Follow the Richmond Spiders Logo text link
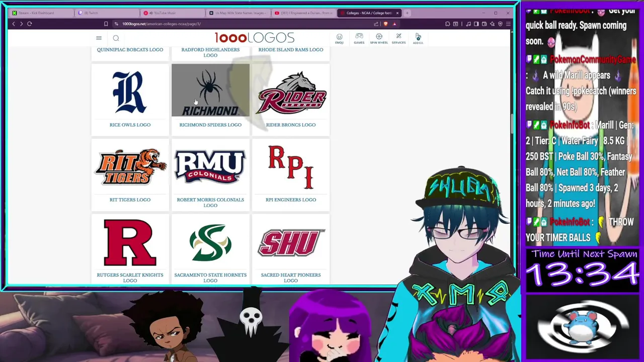This screenshot has width=644, height=362. click(x=210, y=125)
